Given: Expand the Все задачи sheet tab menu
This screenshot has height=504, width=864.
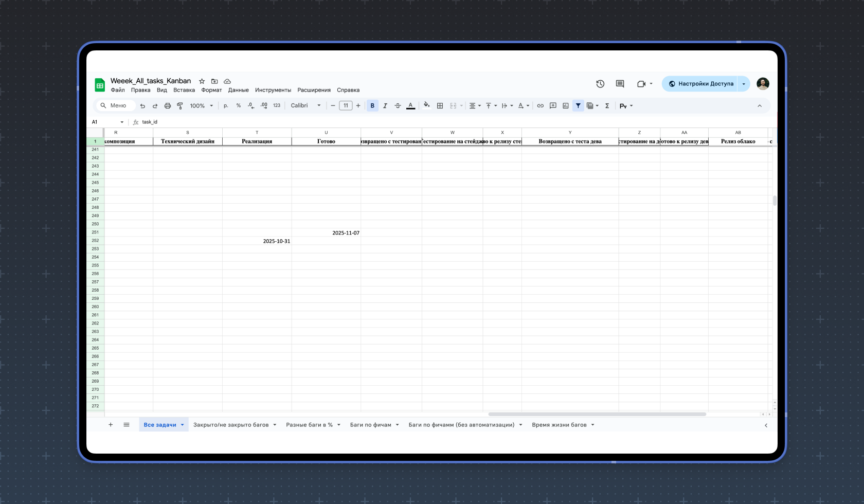Looking at the screenshot, I should click(x=183, y=425).
